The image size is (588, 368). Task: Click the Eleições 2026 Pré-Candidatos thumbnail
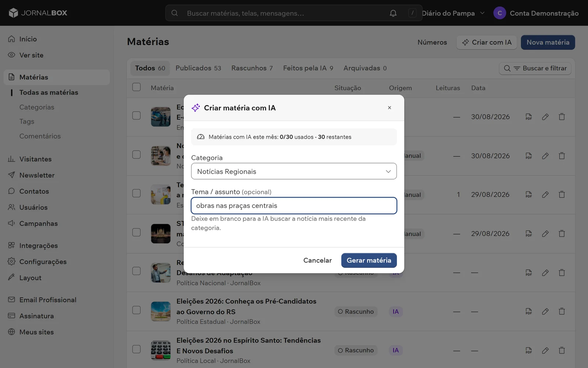pyautogui.click(x=161, y=311)
